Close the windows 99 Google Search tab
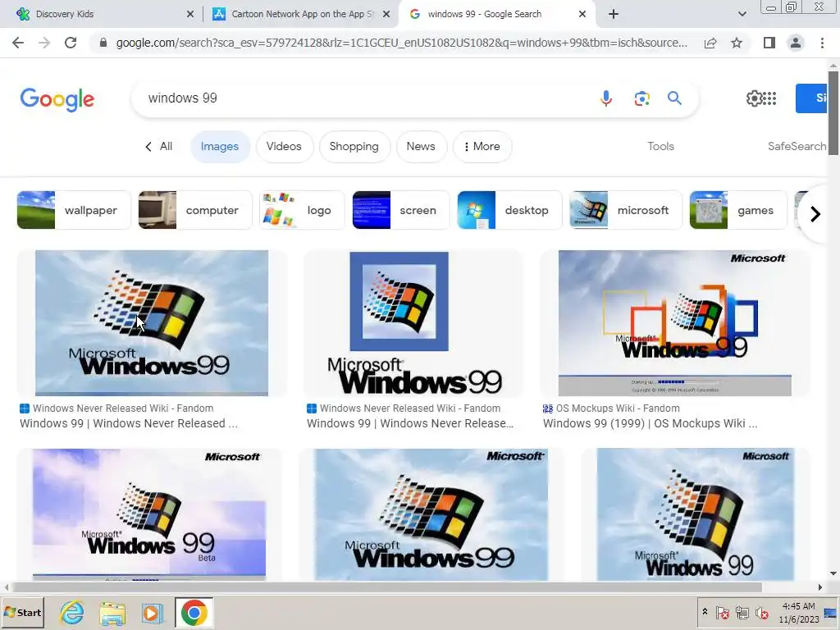The width and height of the screenshot is (840, 630). (x=582, y=15)
